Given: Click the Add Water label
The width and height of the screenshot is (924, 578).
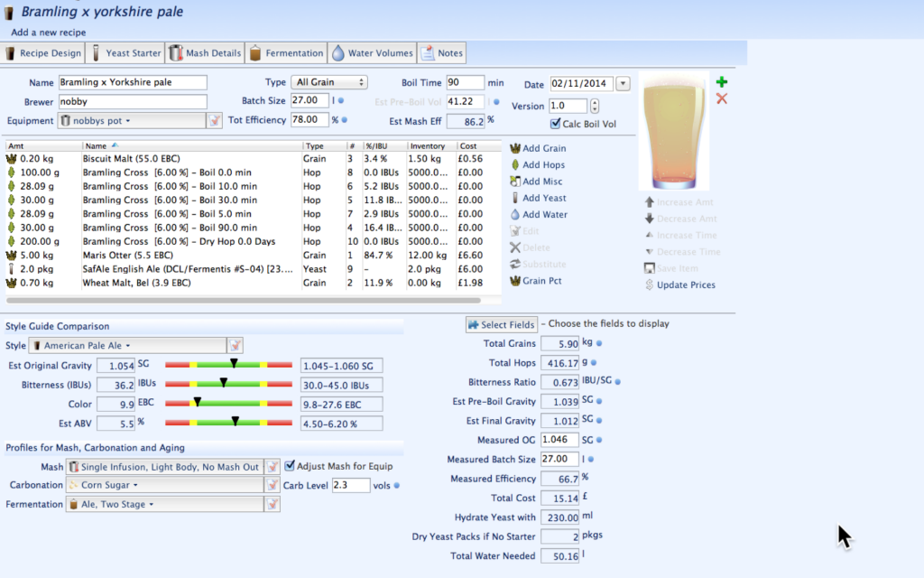Looking at the screenshot, I should 545,214.
